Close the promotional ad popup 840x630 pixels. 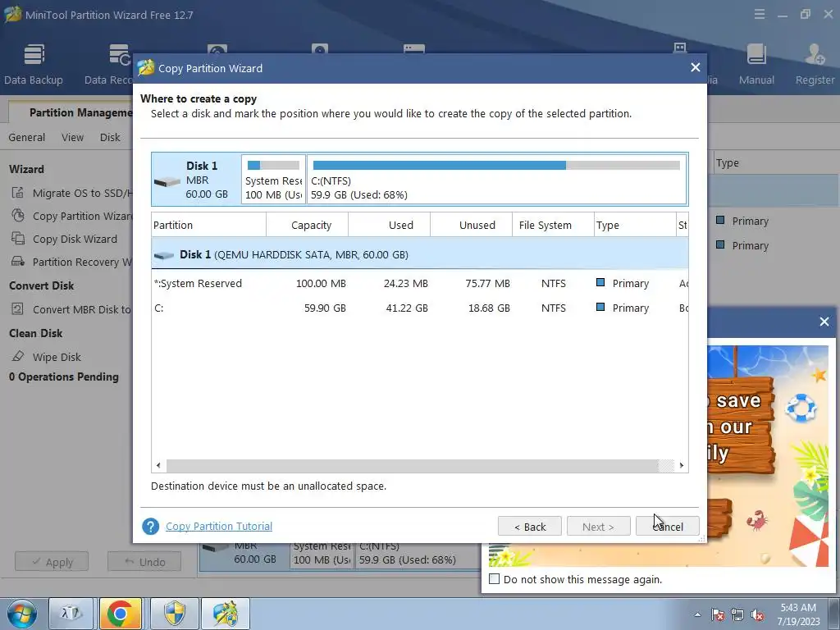(x=824, y=322)
